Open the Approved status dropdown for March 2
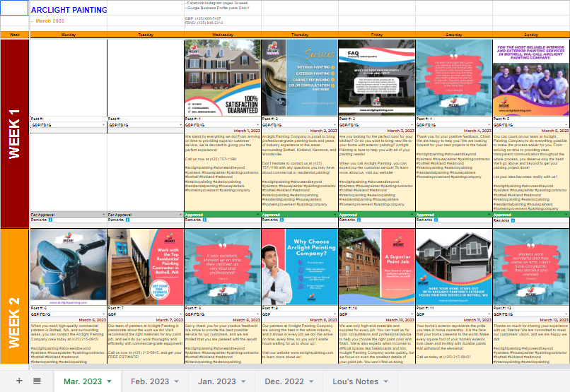 [335, 215]
